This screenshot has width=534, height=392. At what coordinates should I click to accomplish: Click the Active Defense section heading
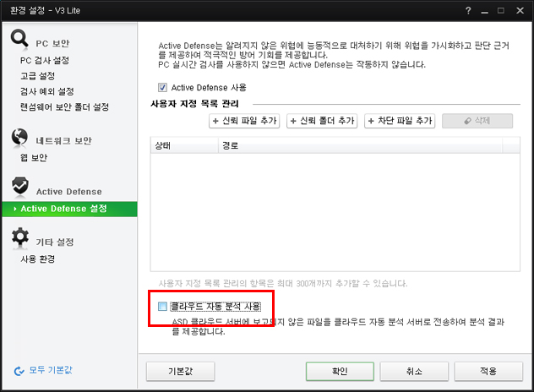(69, 192)
